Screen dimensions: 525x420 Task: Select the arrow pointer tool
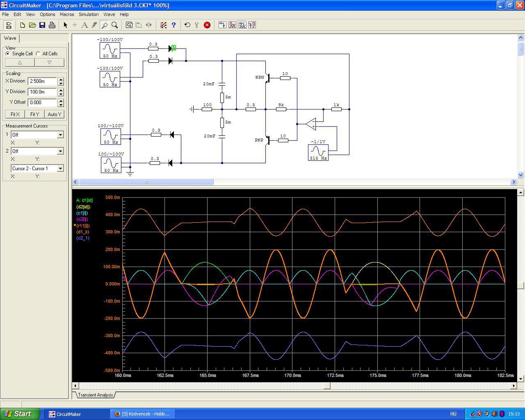click(65, 25)
